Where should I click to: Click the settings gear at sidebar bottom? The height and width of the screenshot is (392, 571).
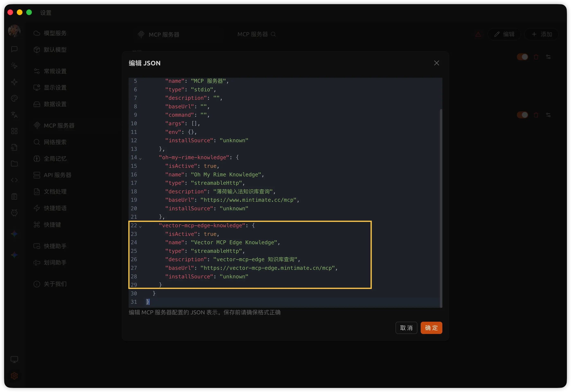(x=14, y=376)
